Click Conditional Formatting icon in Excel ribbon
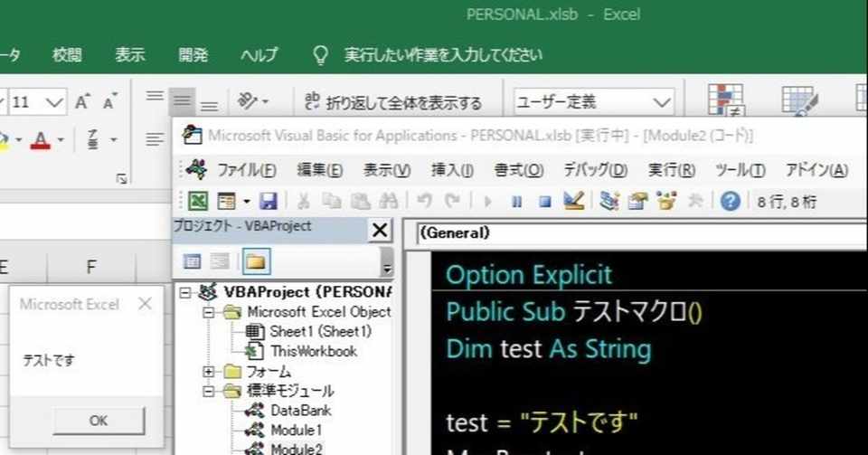The width and height of the screenshot is (868, 455). point(726,99)
